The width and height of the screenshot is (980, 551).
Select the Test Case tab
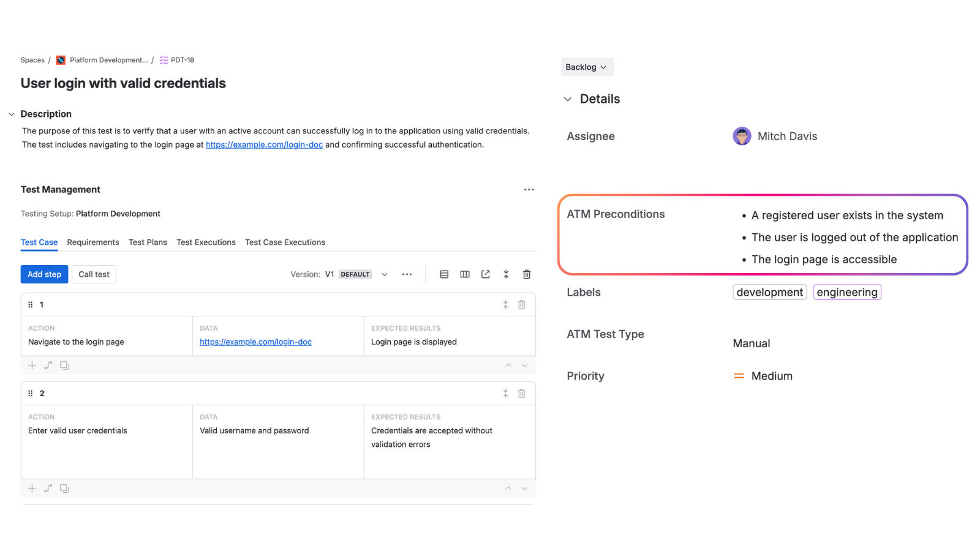point(39,242)
